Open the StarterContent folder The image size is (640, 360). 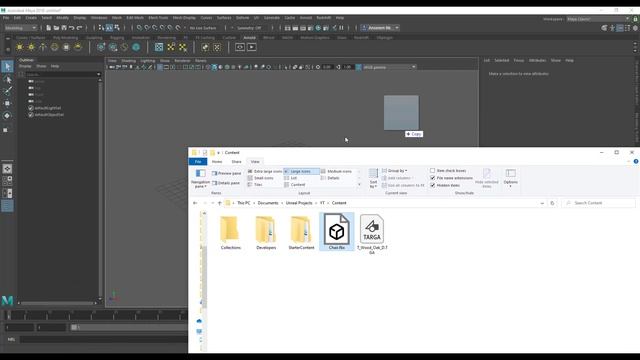tap(301, 232)
